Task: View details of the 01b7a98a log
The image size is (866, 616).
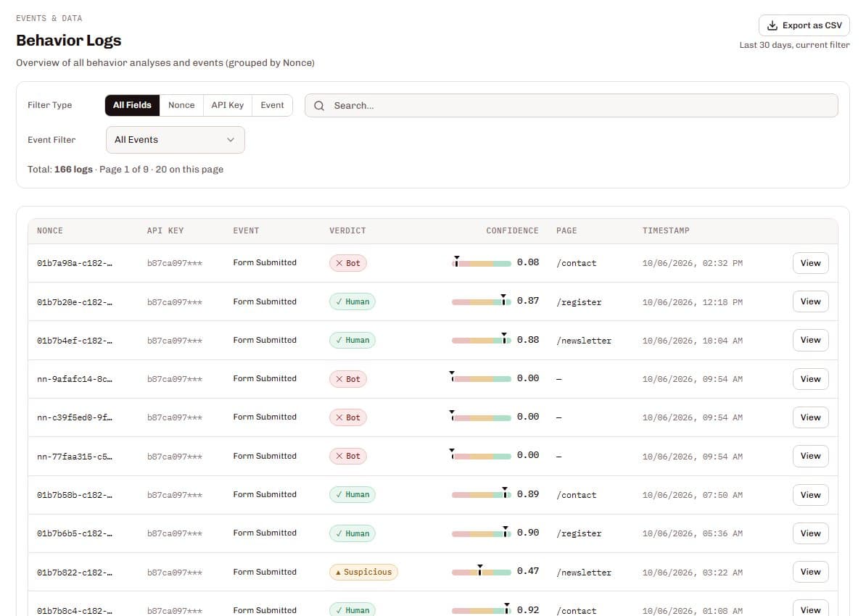Action: click(810, 263)
